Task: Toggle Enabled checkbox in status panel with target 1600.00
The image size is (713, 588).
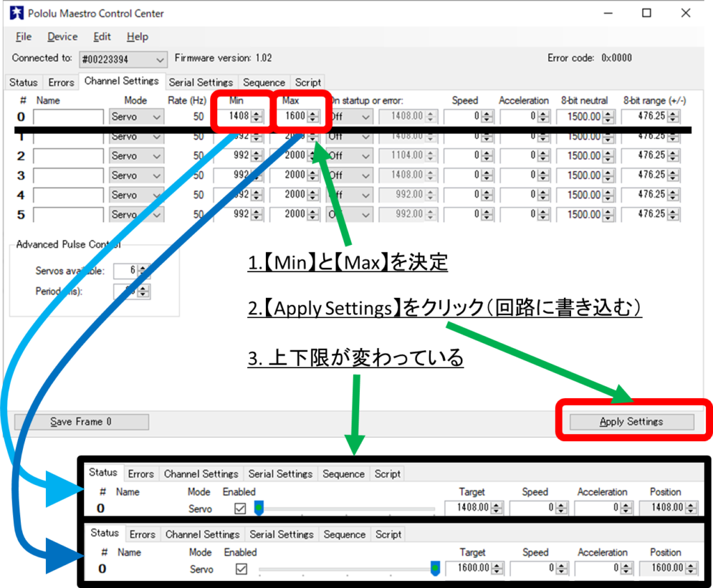Action: [x=242, y=569]
